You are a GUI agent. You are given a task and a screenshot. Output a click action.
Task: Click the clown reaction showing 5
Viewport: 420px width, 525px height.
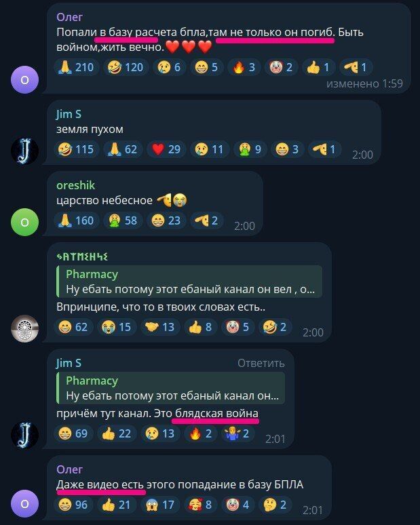pos(237,327)
